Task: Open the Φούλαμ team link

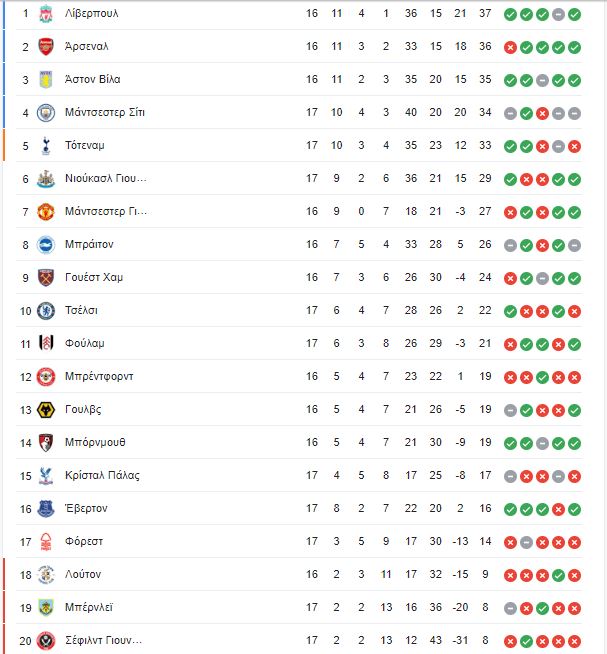Action: pos(85,343)
